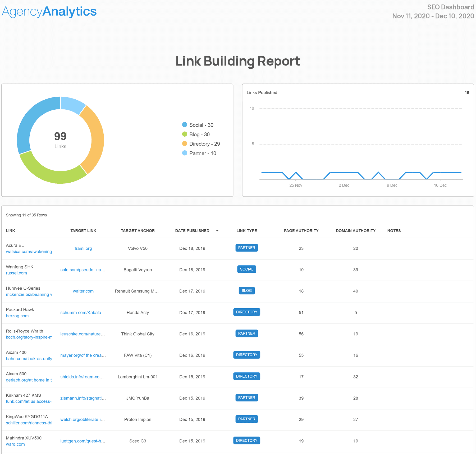
Task: Click the PARTNER badge for Acura EL
Action: pos(246,248)
